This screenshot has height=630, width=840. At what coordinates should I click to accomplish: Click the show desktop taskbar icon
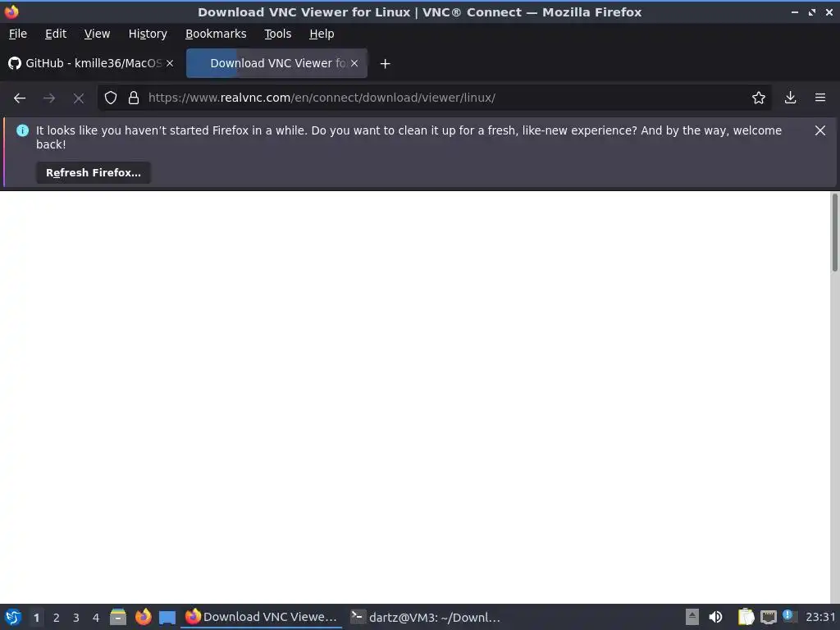click(x=167, y=618)
